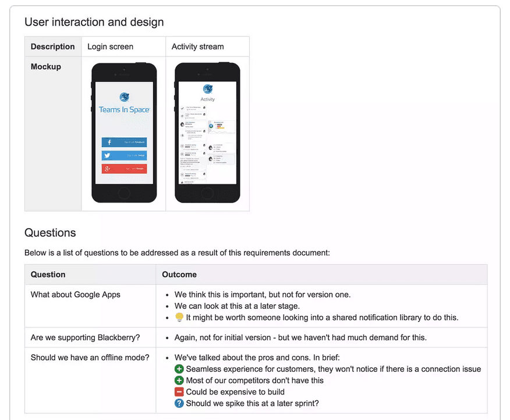This screenshot has width=510, height=420.
Task: Click green plus icon beside Most of our competitors
Action: click(179, 380)
